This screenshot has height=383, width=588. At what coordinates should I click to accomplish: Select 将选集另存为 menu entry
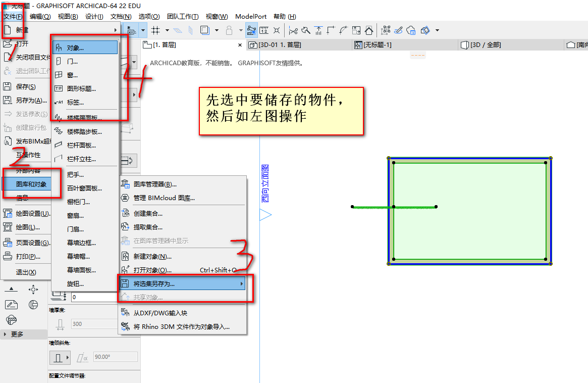pos(182,284)
